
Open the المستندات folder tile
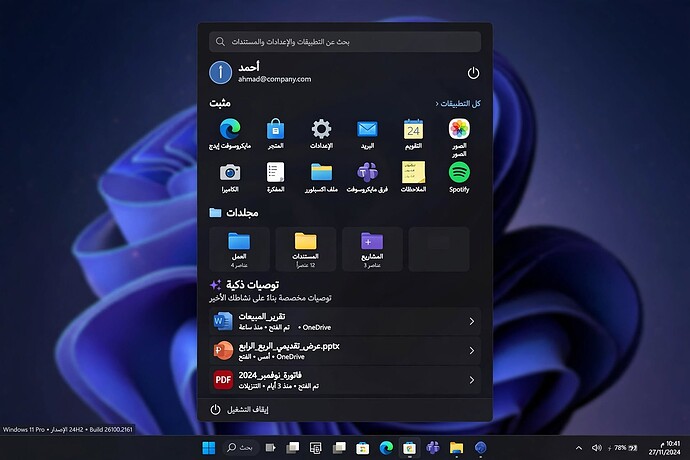[x=305, y=249]
